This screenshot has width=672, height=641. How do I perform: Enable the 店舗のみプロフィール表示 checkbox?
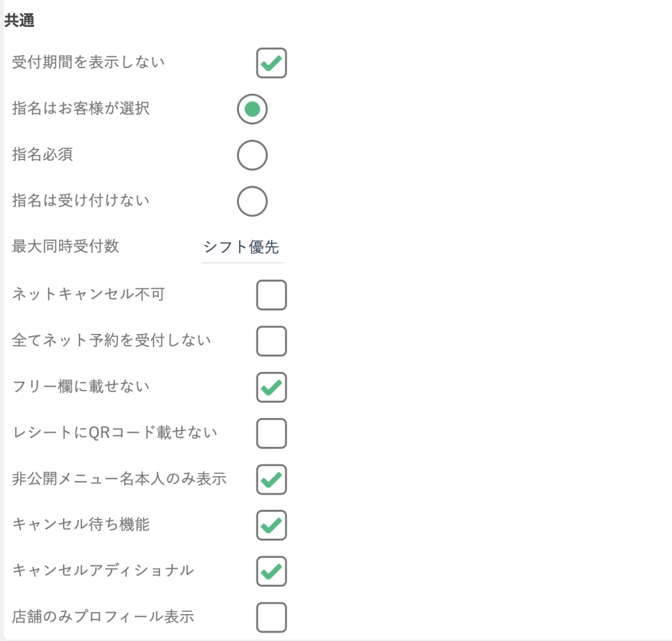pyautogui.click(x=272, y=617)
